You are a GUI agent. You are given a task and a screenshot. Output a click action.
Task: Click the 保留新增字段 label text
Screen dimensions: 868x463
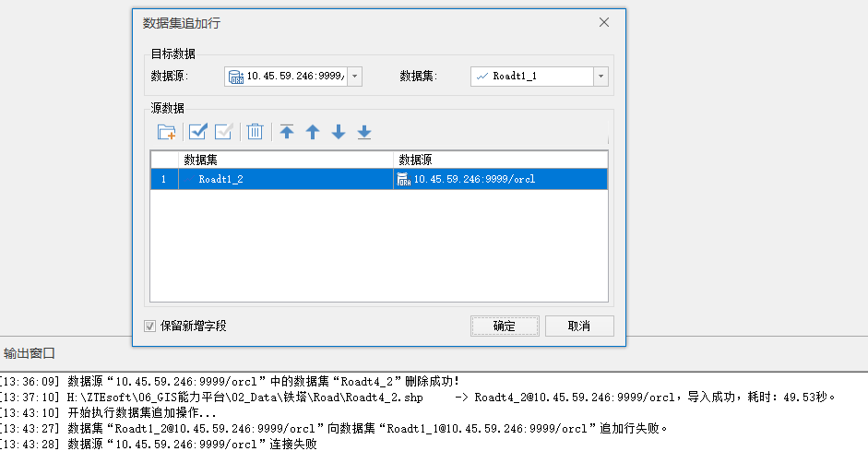tap(193, 326)
